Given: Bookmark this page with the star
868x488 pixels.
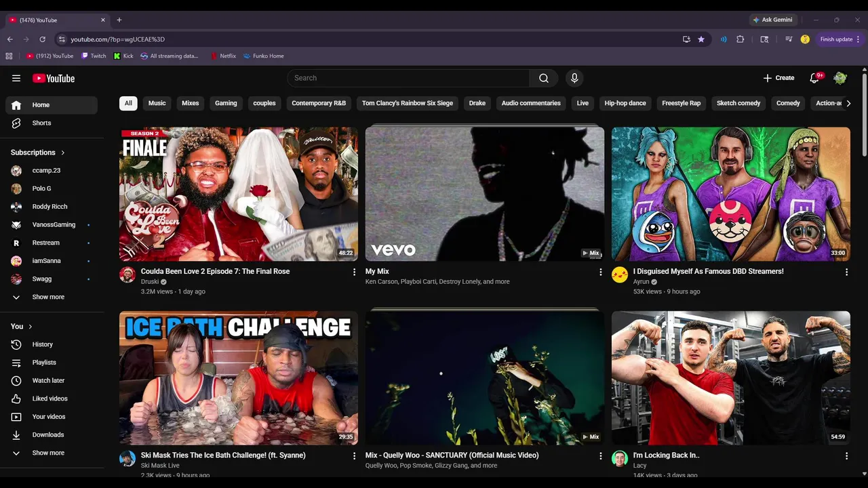Looking at the screenshot, I should (x=701, y=39).
